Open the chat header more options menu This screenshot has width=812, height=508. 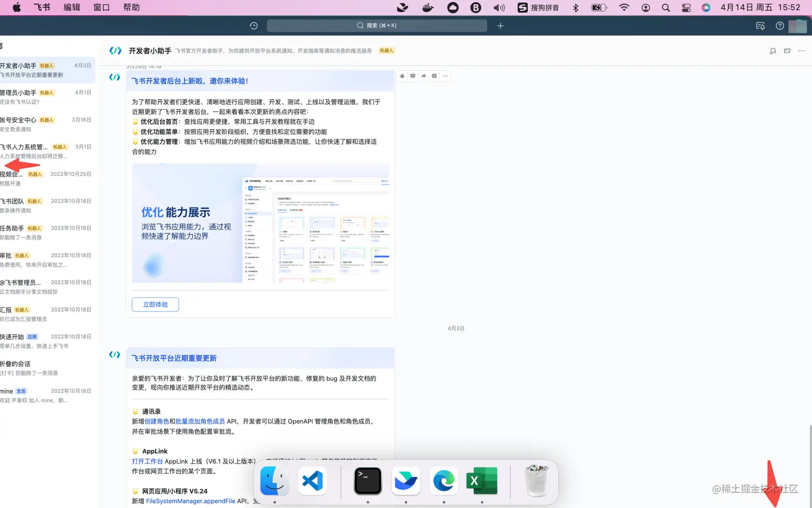(801, 51)
